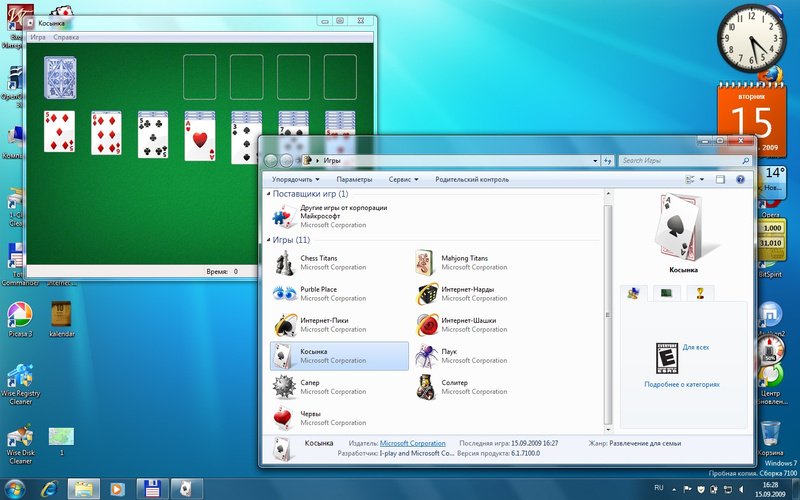The width and height of the screenshot is (800, 500).
Task: Open the Сервис dropdown menu
Action: click(402, 179)
